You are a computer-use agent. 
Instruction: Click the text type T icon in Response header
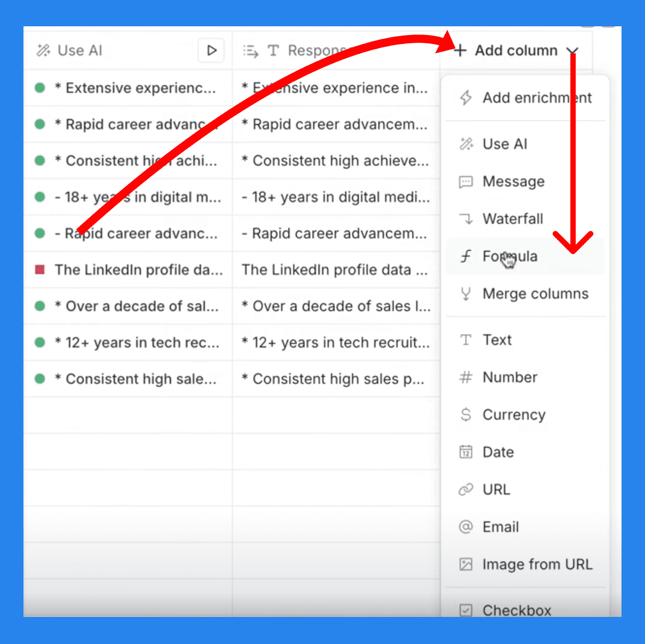273,50
